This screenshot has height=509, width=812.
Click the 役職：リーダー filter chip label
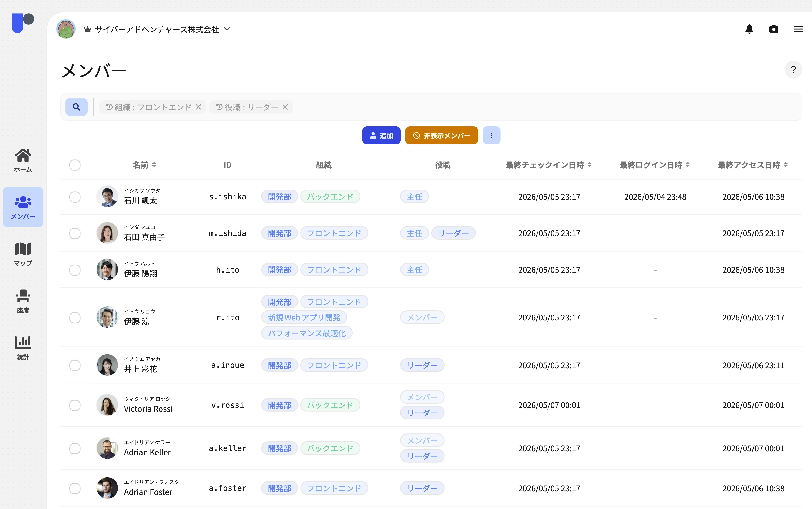click(251, 107)
